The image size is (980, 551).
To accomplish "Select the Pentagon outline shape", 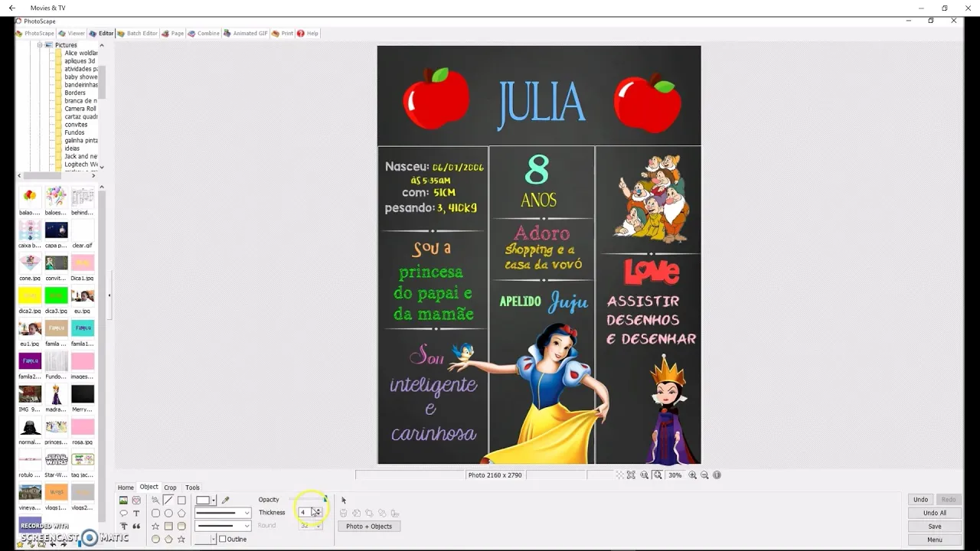I will (181, 513).
